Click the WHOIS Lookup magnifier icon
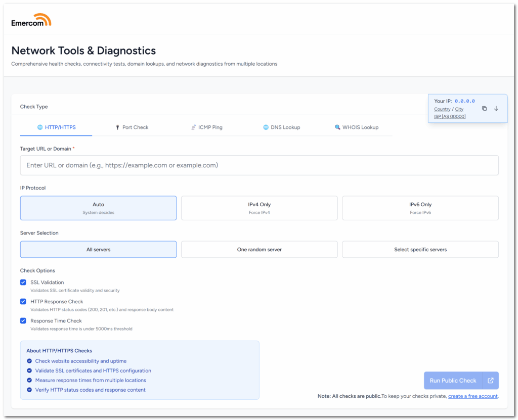Image resolution: width=518 pixels, height=420 pixels. tap(337, 127)
